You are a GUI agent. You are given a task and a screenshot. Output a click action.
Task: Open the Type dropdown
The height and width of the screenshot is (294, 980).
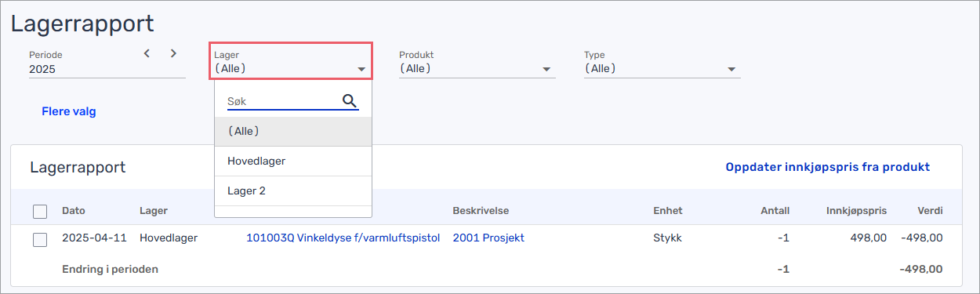coord(662,63)
